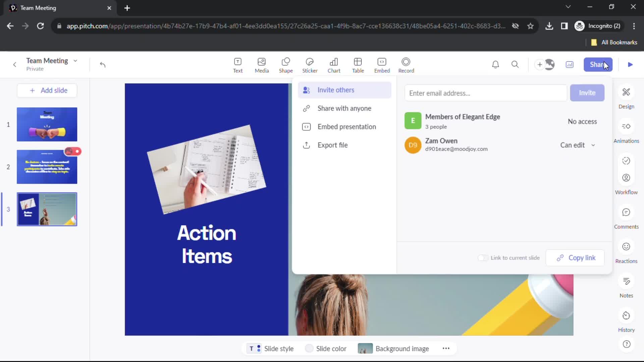Click the Invite button

(x=587, y=93)
